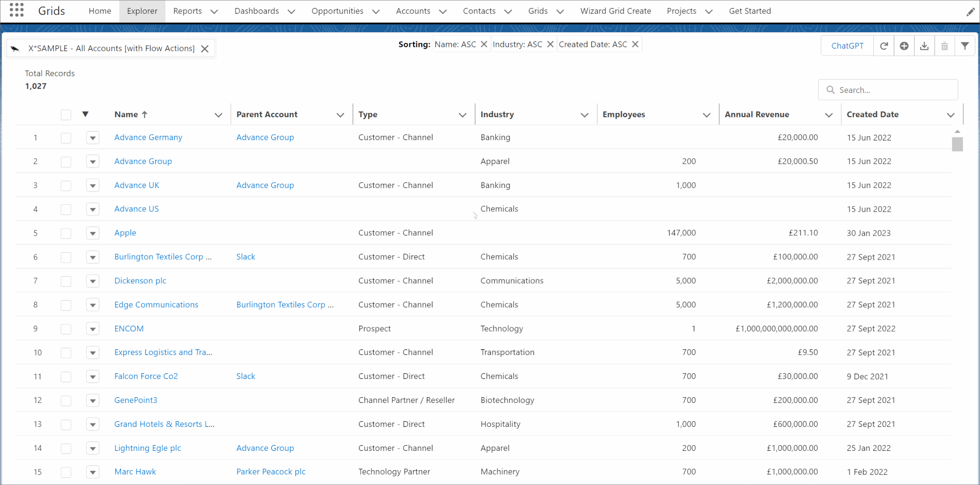The height and width of the screenshot is (485, 980).
Task: Select the Advance UK row checkbox
Action: 66,186
